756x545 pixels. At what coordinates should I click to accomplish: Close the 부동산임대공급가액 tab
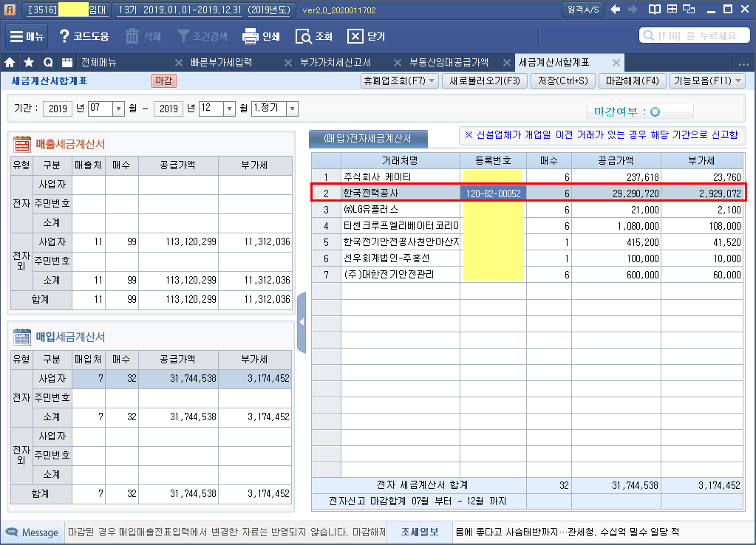[x=507, y=63]
